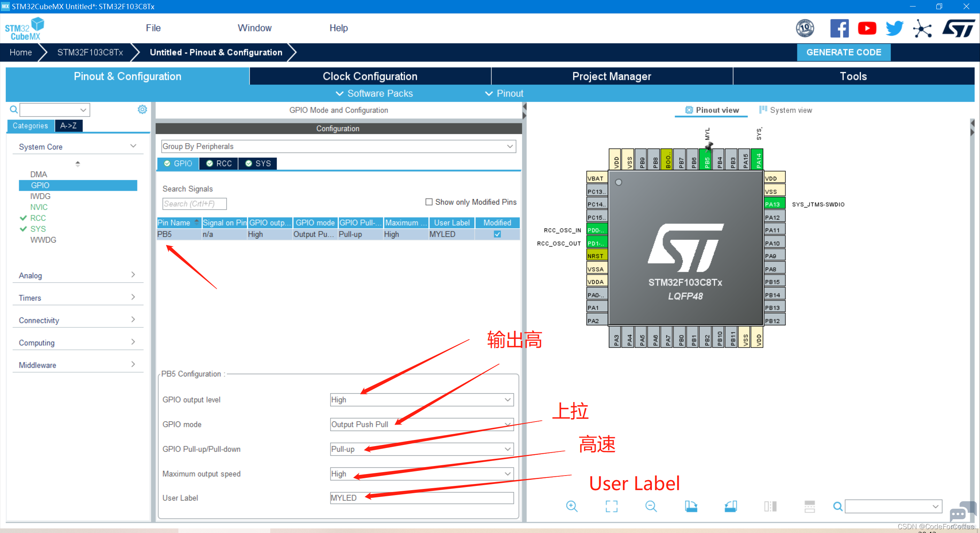Click the ST logo in the header
The image size is (980, 533).
click(x=959, y=28)
